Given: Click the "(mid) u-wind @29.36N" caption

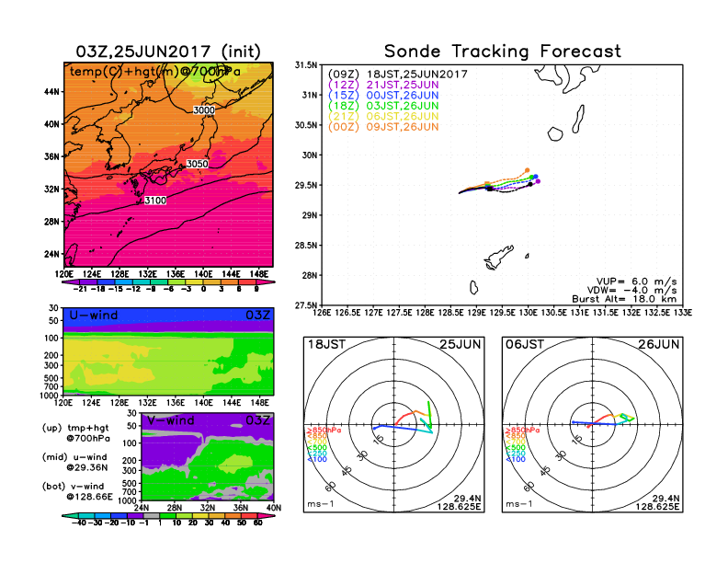Looking at the screenshot, I should pos(75,462).
